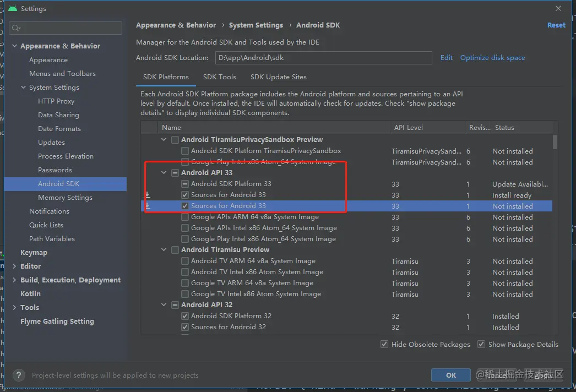Open Menus and Toolbars settings

(62, 73)
